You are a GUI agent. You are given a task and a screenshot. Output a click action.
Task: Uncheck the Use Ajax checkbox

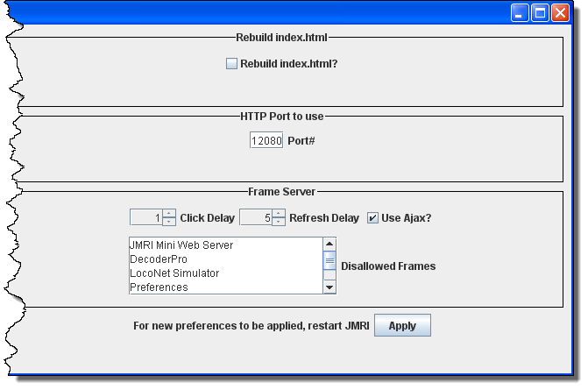pyautogui.click(x=372, y=217)
